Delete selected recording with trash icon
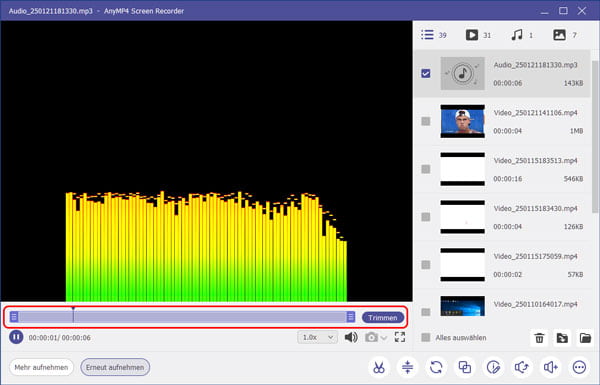Screen dimensions: 600x385 pos(539,338)
